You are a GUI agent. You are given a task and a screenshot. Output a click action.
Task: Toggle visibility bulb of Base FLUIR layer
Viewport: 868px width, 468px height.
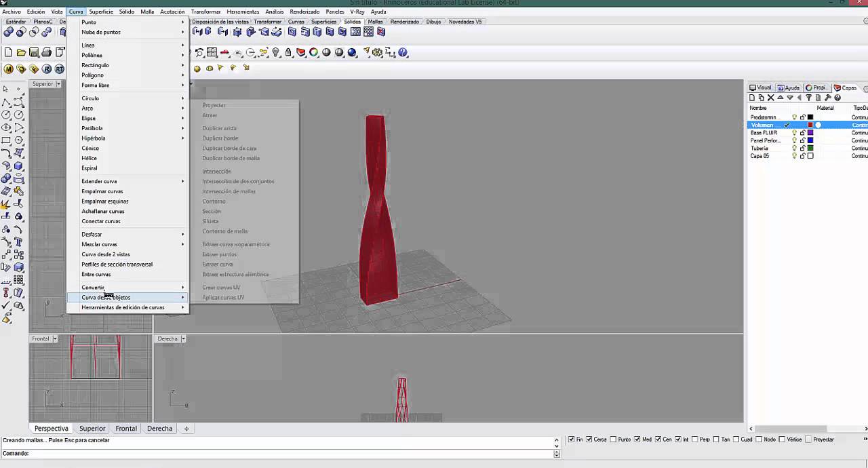point(795,133)
